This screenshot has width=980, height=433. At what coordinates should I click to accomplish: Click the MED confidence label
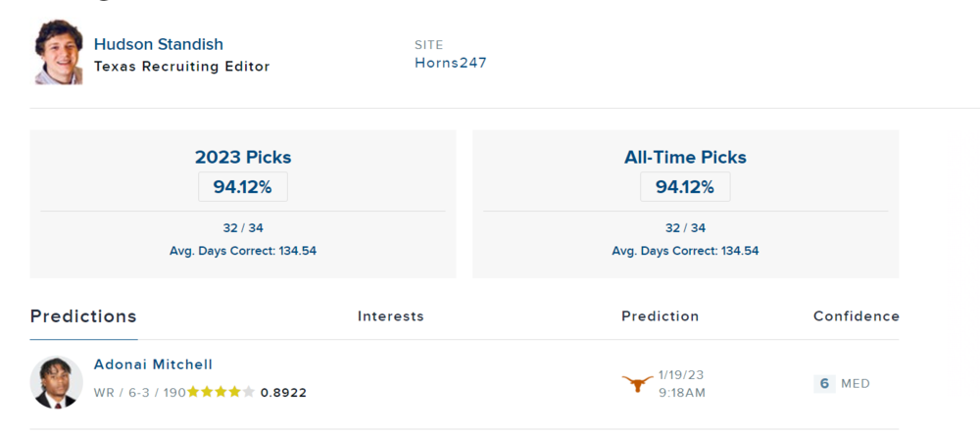pyautogui.click(x=856, y=383)
